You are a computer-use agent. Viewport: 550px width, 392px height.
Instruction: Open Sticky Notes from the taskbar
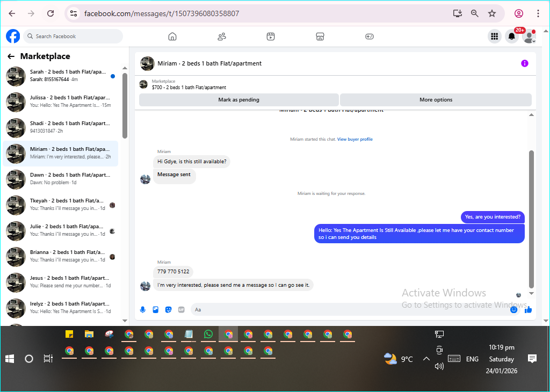[x=69, y=334]
